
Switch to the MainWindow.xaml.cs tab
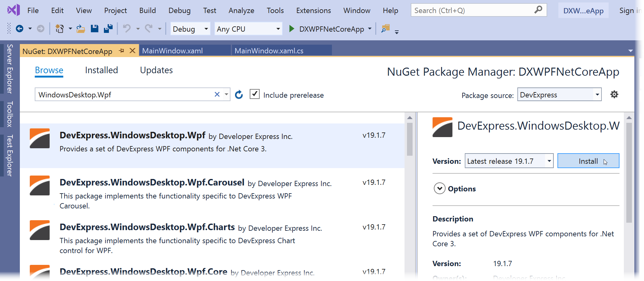click(x=282, y=51)
